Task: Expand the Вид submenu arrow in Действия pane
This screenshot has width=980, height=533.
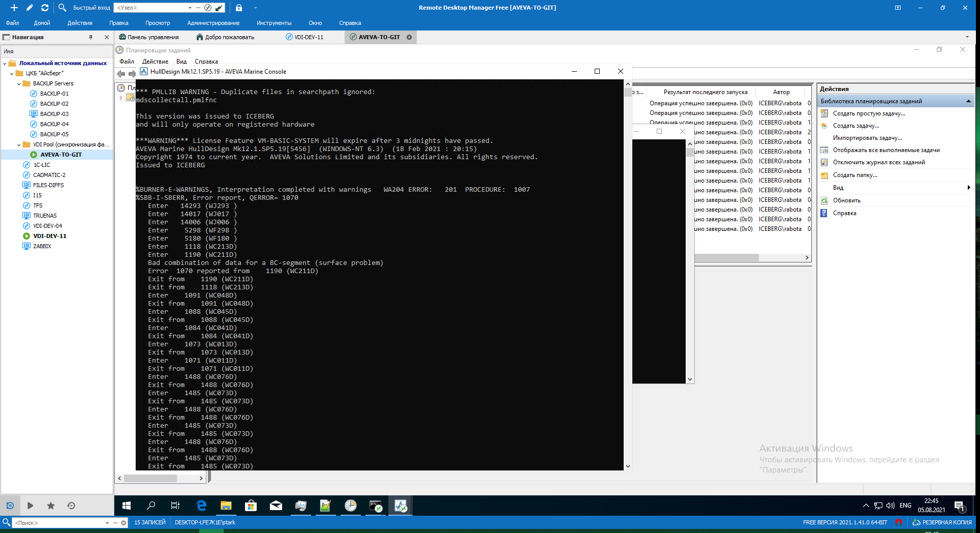Action: click(x=968, y=188)
